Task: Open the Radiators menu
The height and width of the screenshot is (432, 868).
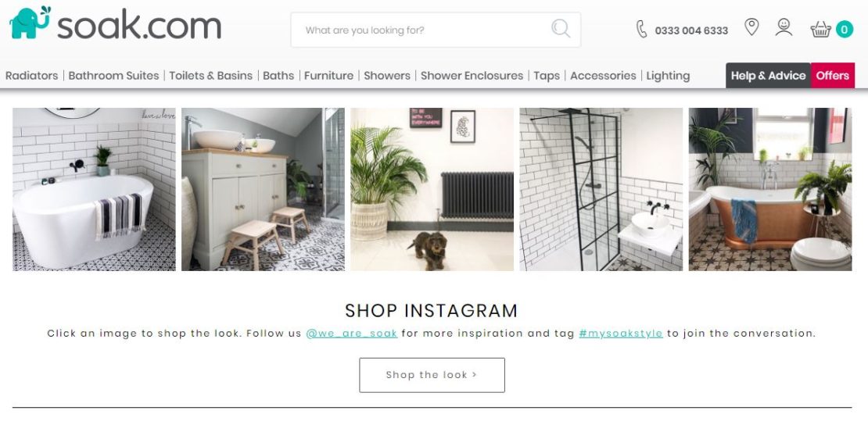Action: (x=31, y=76)
